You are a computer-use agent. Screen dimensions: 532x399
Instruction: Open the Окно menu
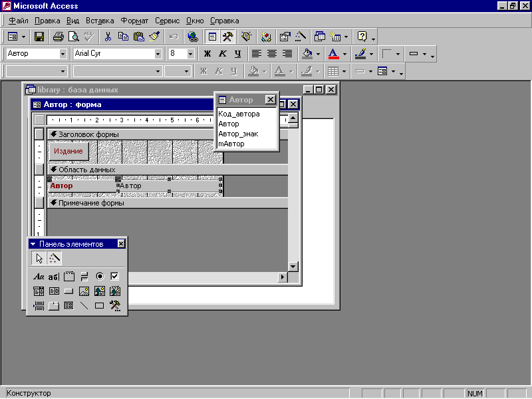[195, 21]
